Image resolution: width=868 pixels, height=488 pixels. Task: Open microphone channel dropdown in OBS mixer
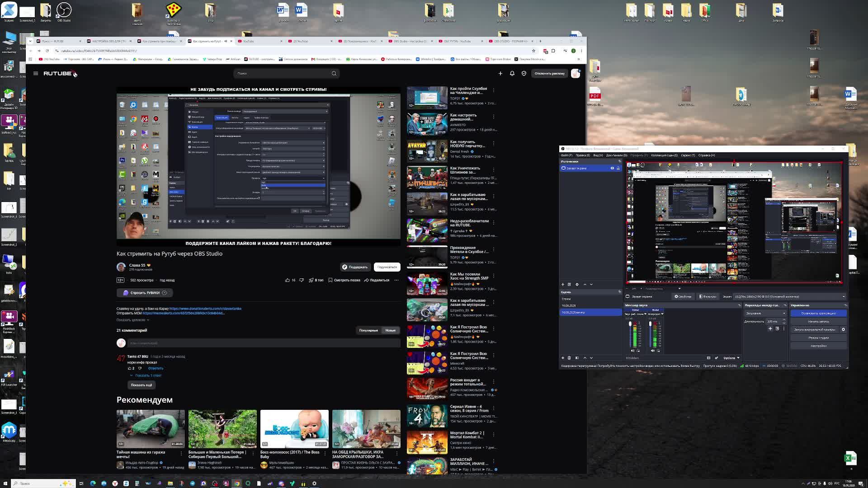coord(656,314)
